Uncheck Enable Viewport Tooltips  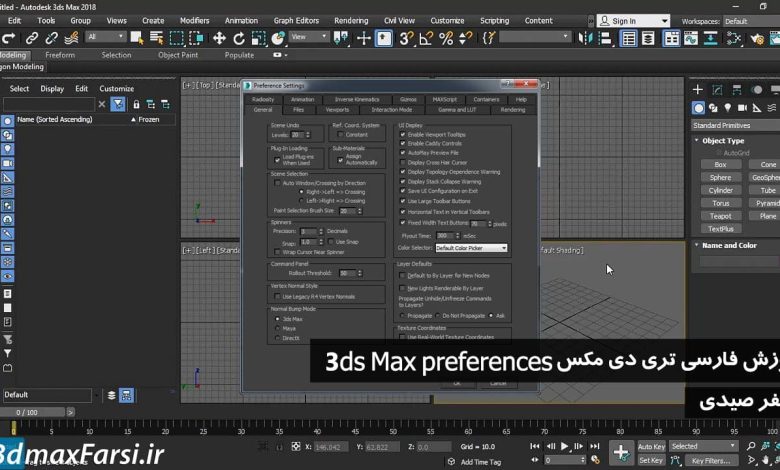[x=403, y=134]
